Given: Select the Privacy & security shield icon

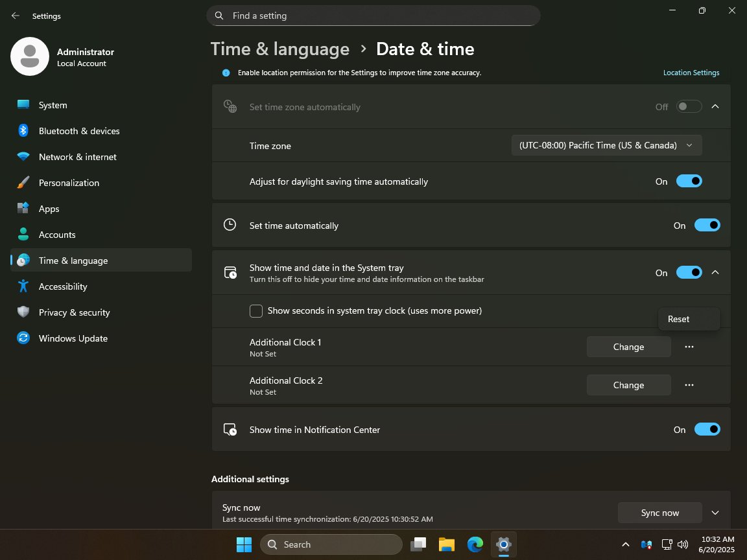Looking at the screenshot, I should [23, 312].
